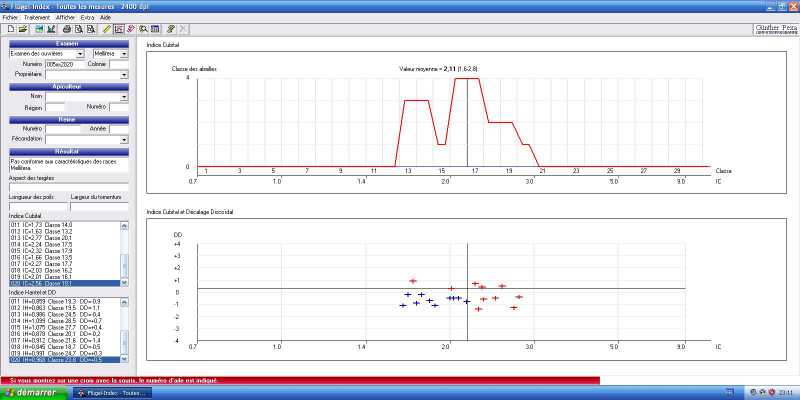
Task: Open the Propriétaire dropdown list
Action: tap(124, 74)
